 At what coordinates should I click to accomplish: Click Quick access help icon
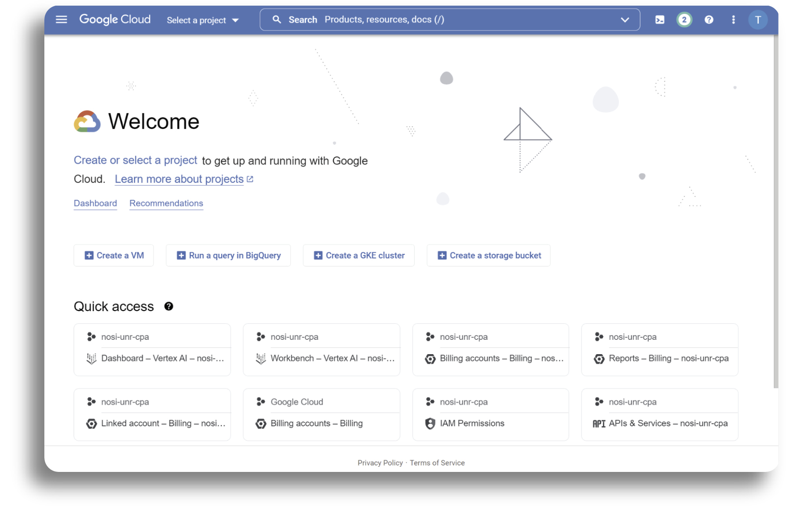[169, 306]
